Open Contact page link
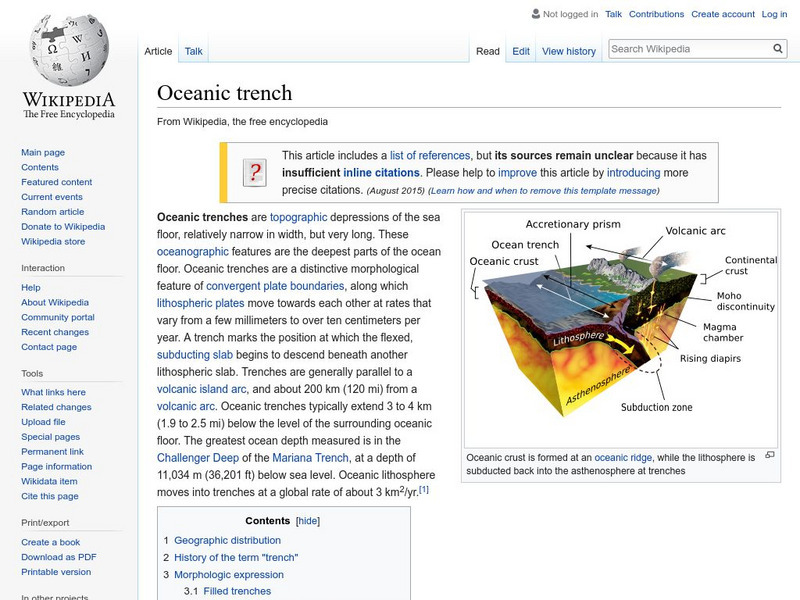The width and height of the screenshot is (800, 600). pos(49,346)
